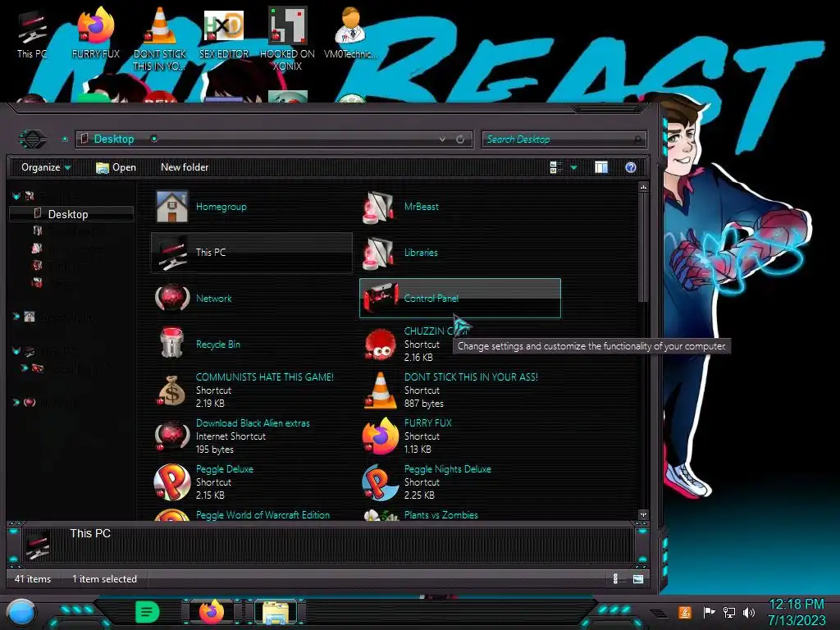Collapse the This PC node in navigation pane
This screenshot has width=840, height=630.
[16, 351]
